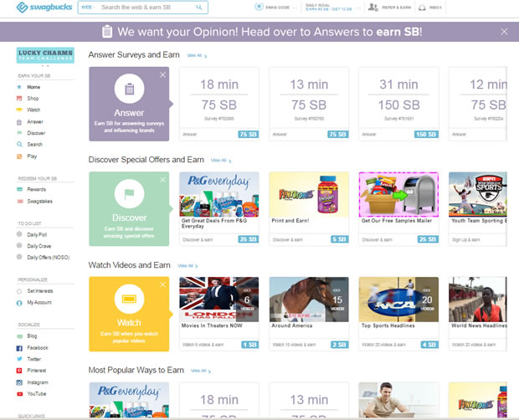This screenshot has width=519, height=420.
Task: Click the Home star icon in sidebar
Action: pos(19,87)
